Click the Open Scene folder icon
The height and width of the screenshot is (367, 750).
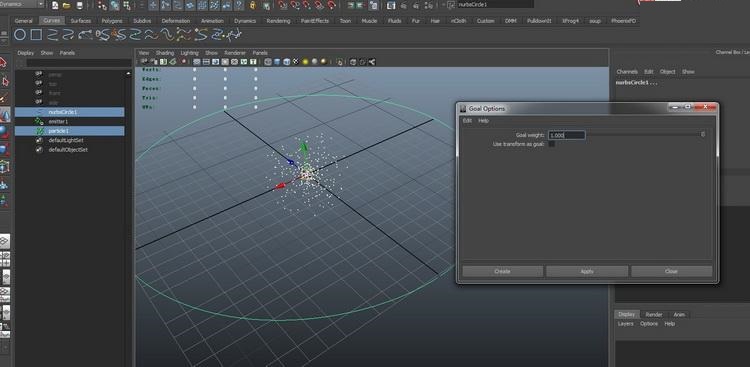(66, 5)
